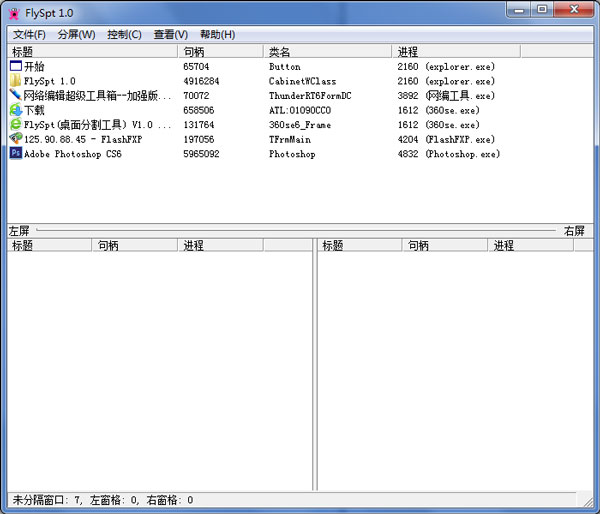
Task: Maximize the FlySpt window
Action: click(x=542, y=10)
